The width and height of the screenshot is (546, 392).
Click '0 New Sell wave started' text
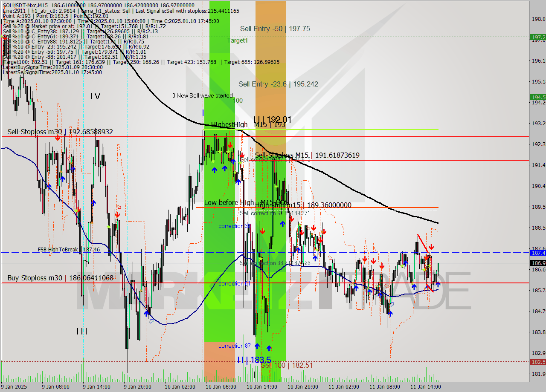[203, 95]
